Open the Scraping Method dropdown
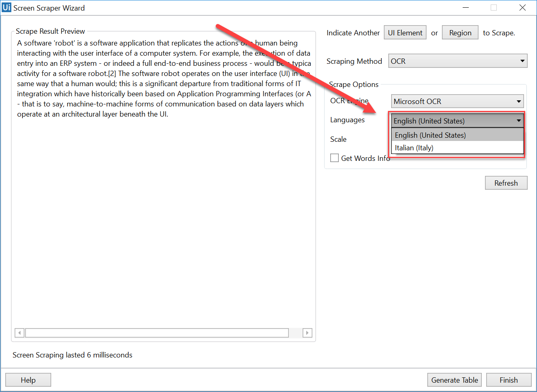537x392 pixels. 457,61
